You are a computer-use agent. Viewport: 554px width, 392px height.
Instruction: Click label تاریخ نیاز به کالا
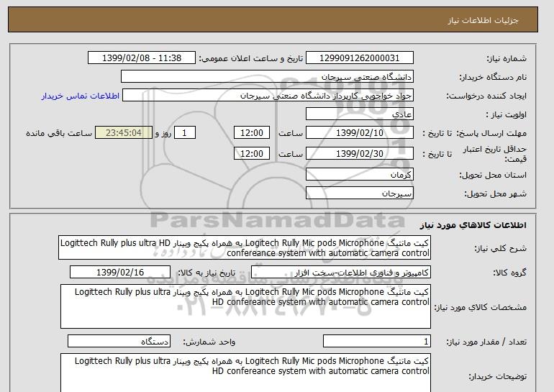pos(206,273)
